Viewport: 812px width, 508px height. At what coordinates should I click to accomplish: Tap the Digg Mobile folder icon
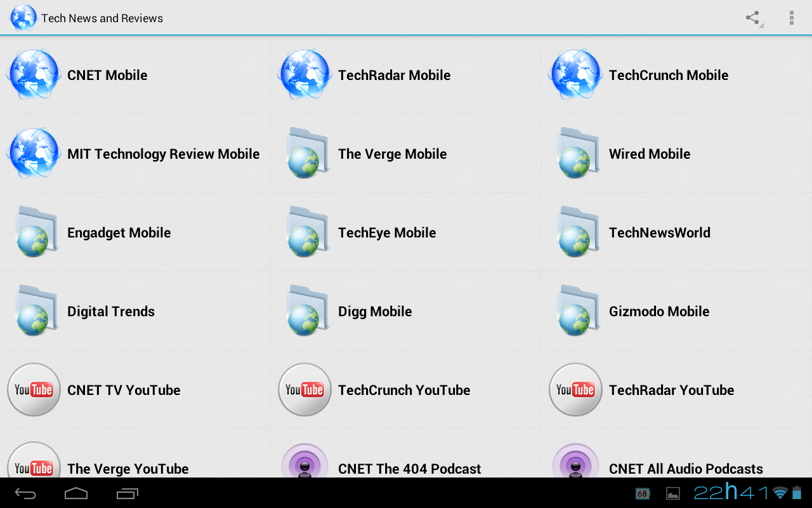(x=307, y=311)
